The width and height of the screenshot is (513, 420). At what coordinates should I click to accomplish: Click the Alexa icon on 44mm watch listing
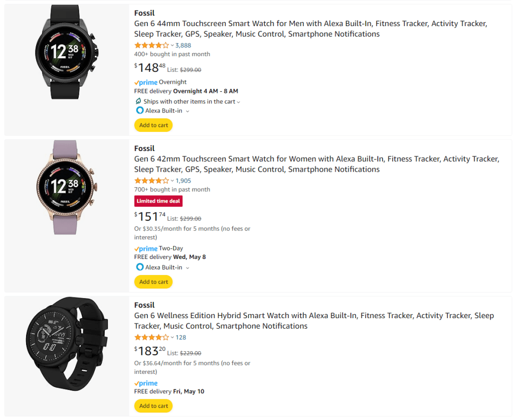point(140,111)
